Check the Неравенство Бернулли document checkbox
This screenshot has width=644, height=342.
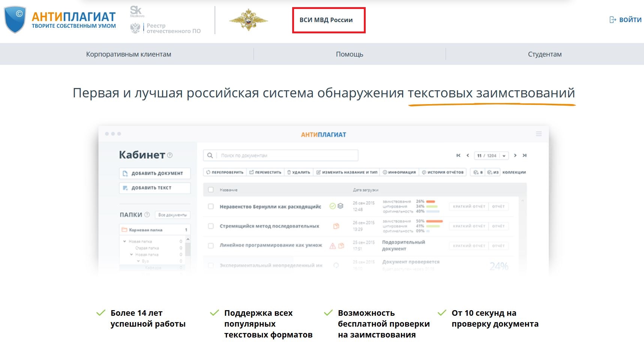[x=211, y=206]
